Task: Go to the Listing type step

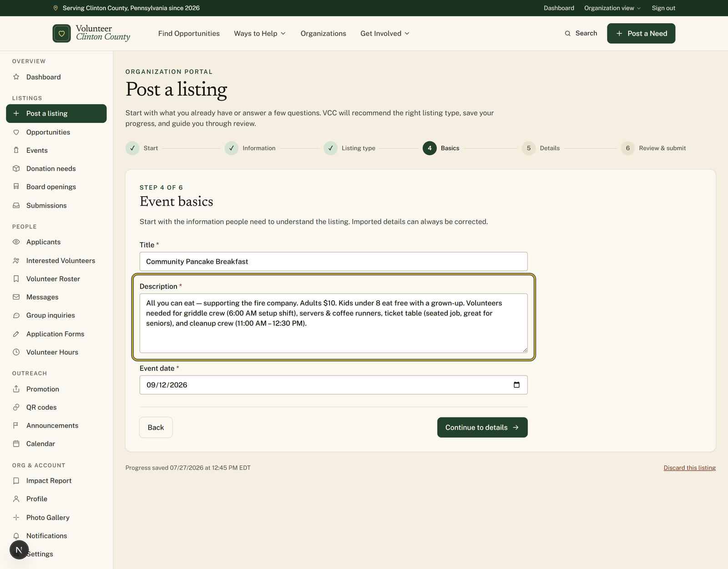Action: click(349, 148)
